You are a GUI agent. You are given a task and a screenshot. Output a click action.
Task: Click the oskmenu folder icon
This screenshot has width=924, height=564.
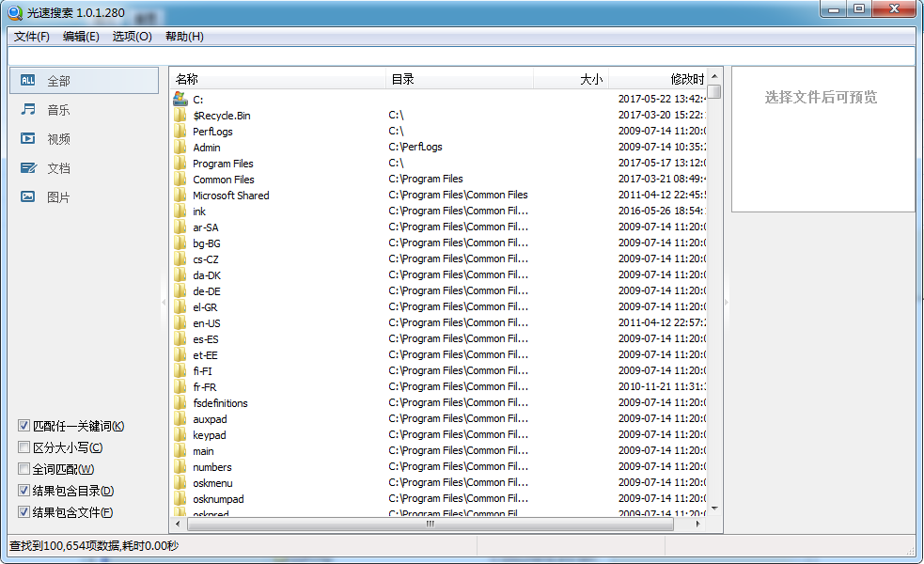(180, 482)
